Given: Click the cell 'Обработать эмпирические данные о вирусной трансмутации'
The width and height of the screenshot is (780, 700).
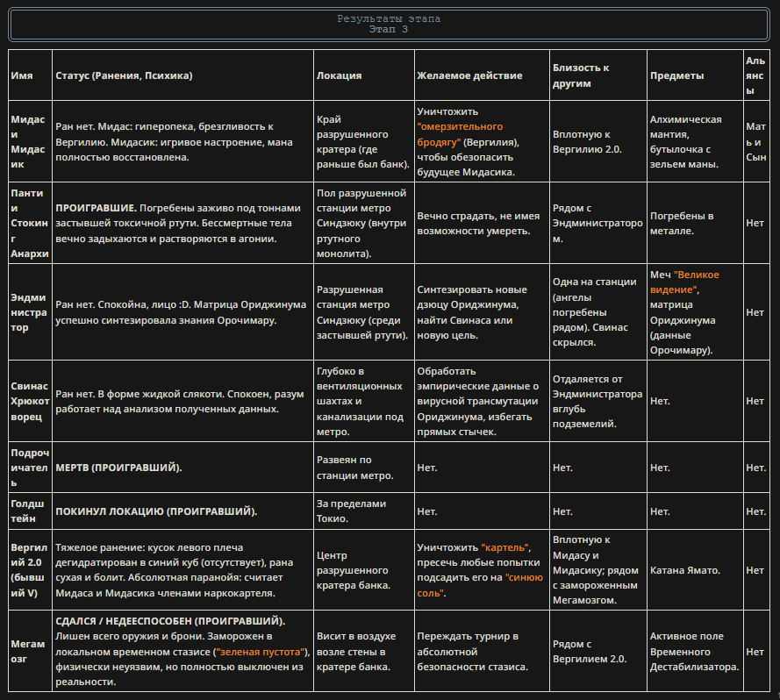Looking at the screenshot, I should pos(482,401).
